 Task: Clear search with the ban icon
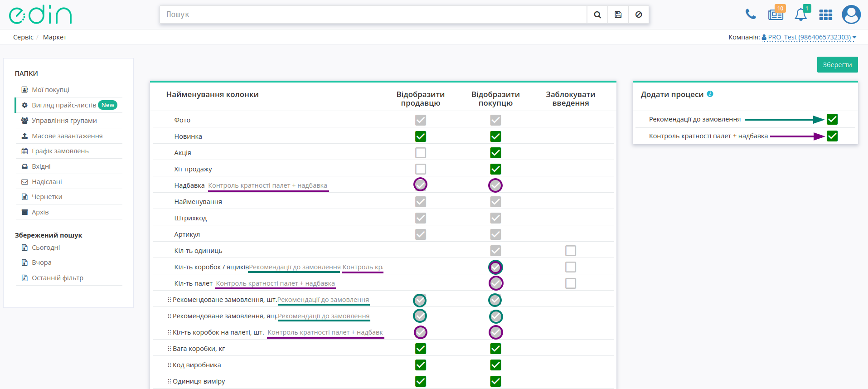click(639, 15)
